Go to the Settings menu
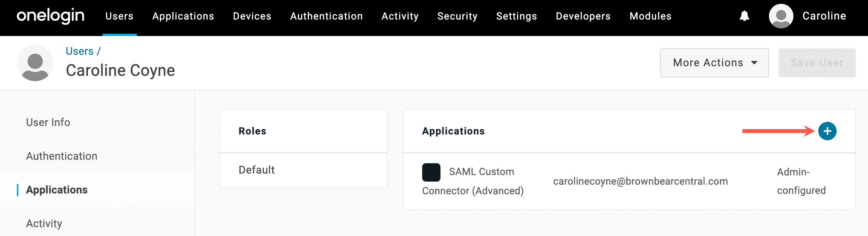 [x=516, y=16]
